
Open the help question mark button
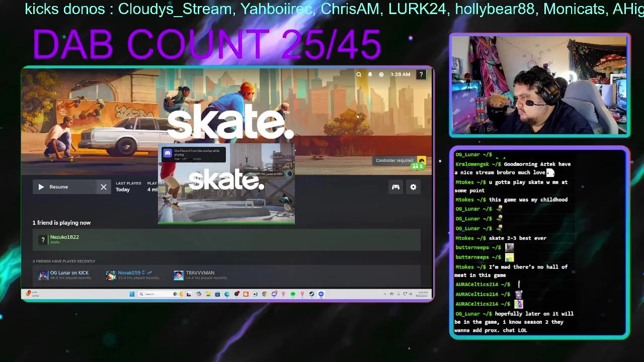(421, 74)
